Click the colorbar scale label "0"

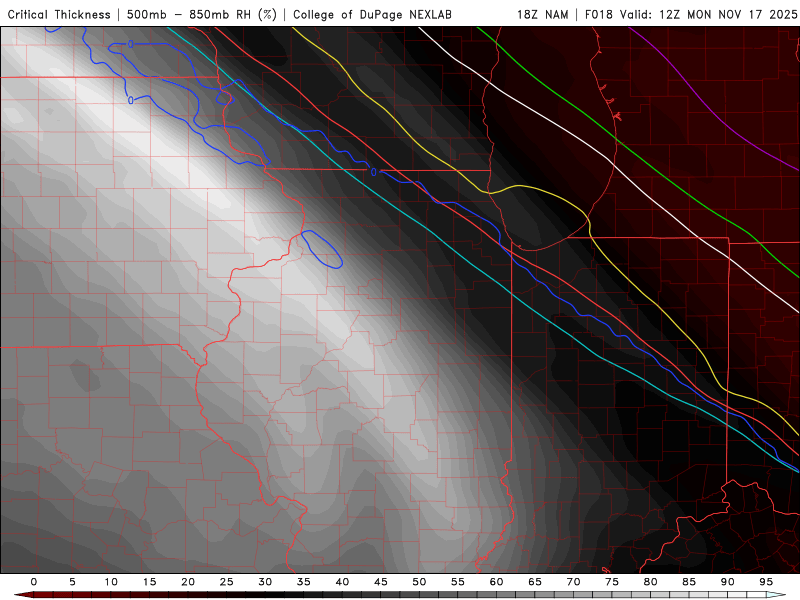point(34,582)
